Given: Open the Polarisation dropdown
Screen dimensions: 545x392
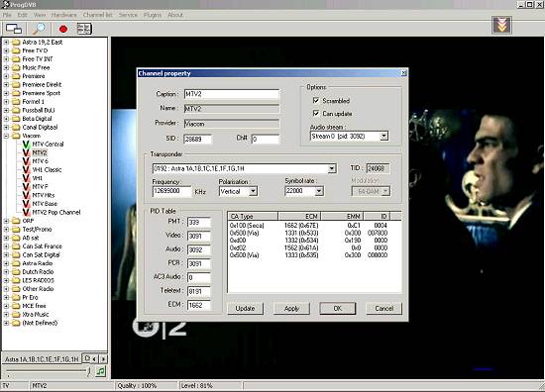Looking at the screenshot, I should click(x=253, y=191).
